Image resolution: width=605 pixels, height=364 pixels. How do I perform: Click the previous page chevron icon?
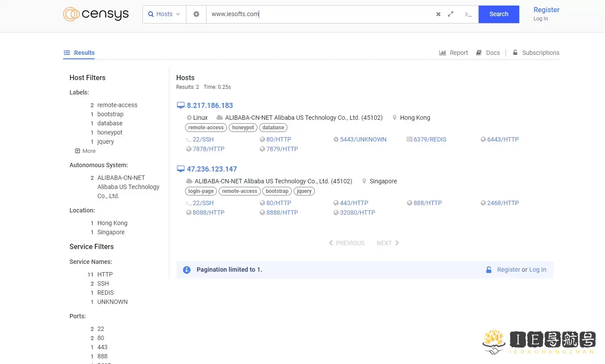[x=331, y=243]
